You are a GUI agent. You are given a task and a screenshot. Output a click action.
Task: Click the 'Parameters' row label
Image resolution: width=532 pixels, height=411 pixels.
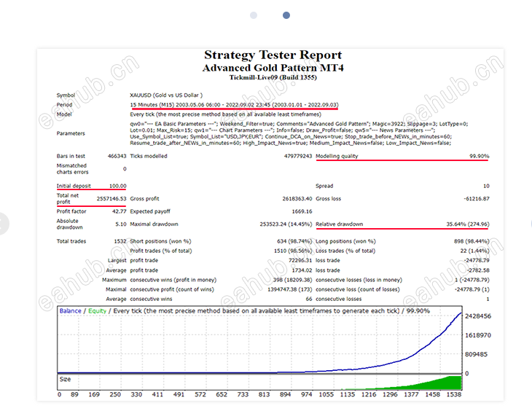point(71,133)
